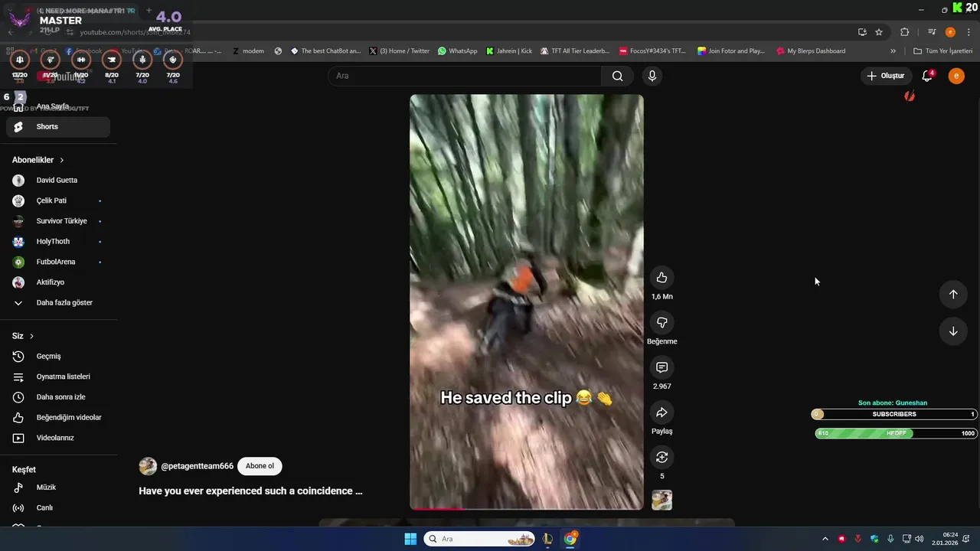Start voice search with the microphone icon

click(652, 76)
